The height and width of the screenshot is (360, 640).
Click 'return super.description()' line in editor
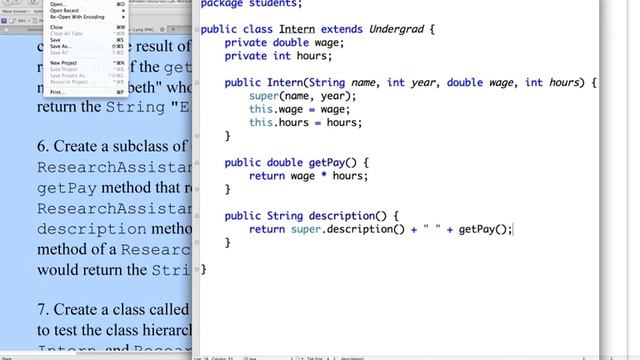(x=380, y=229)
